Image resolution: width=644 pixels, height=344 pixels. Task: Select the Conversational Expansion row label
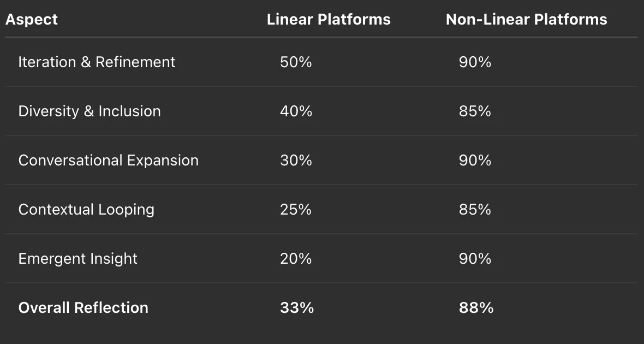click(108, 161)
